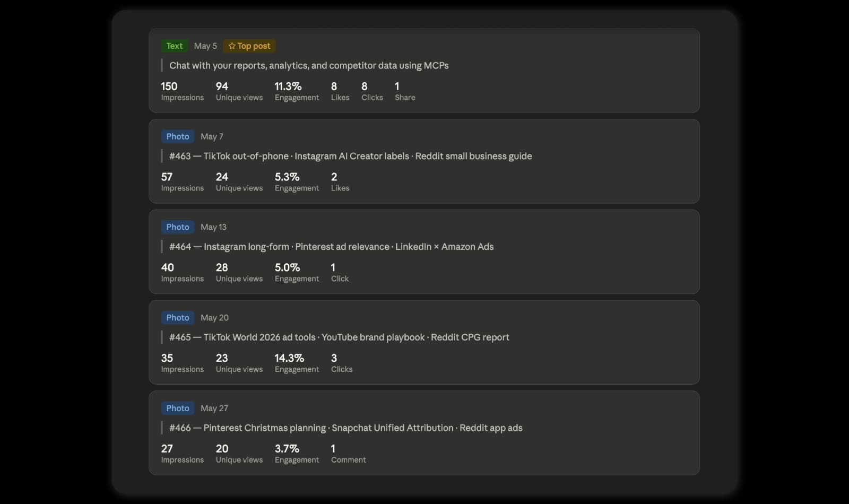Screen dimensions: 849x504
Task: Click the 24 Unique views value
Action: pyautogui.click(x=222, y=177)
